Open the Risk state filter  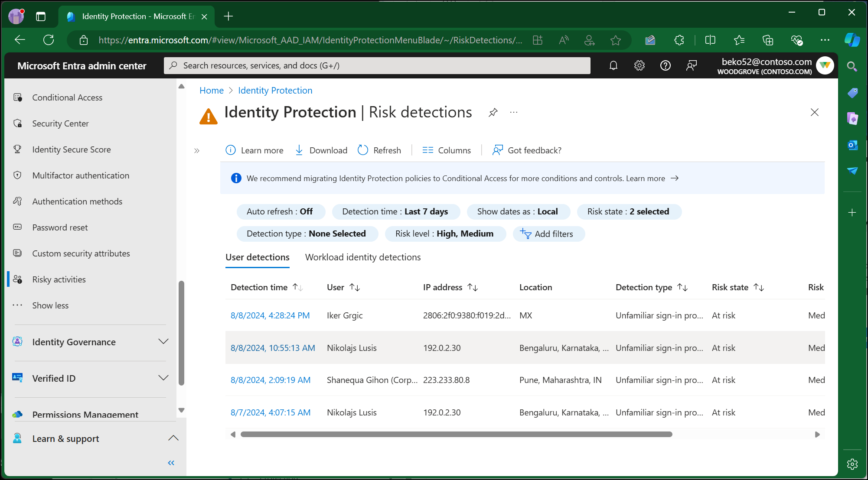point(629,212)
